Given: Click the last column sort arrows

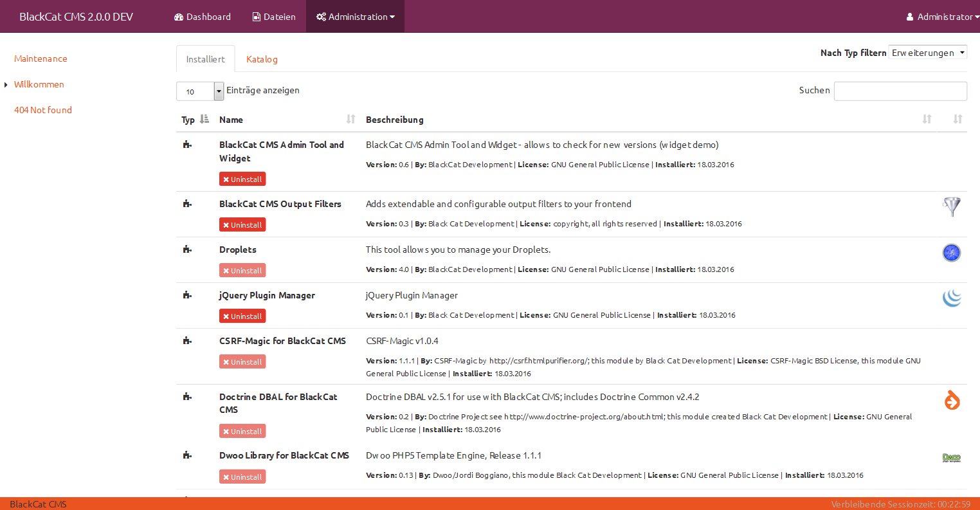Looking at the screenshot, I should 957,119.
